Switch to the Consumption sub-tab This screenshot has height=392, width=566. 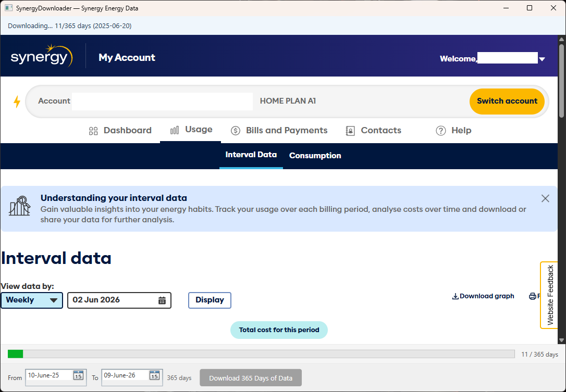(x=315, y=156)
